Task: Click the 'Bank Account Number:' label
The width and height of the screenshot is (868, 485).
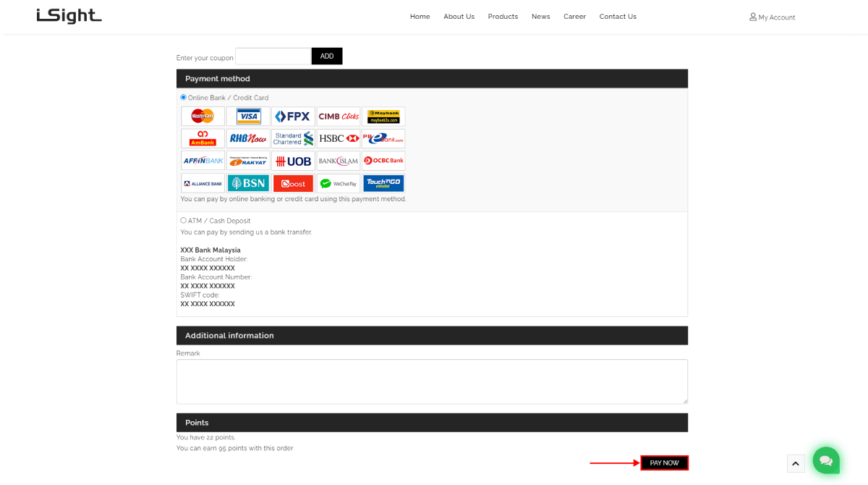Action: tap(216, 277)
